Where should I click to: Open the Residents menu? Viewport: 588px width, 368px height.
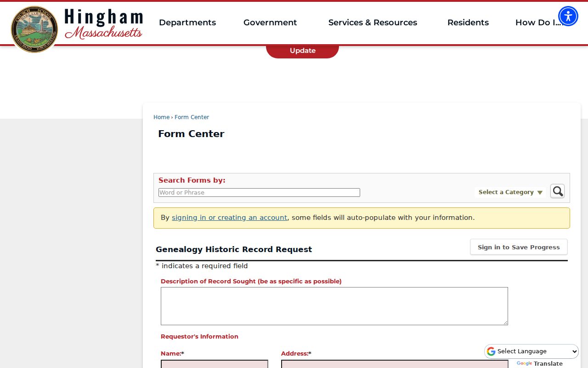click(468, 23)
